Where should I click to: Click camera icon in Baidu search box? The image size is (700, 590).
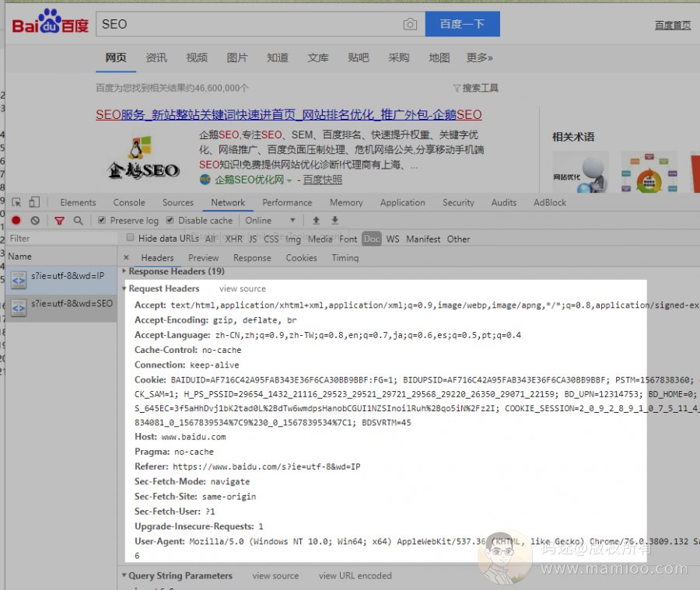(x=410, y=24)
